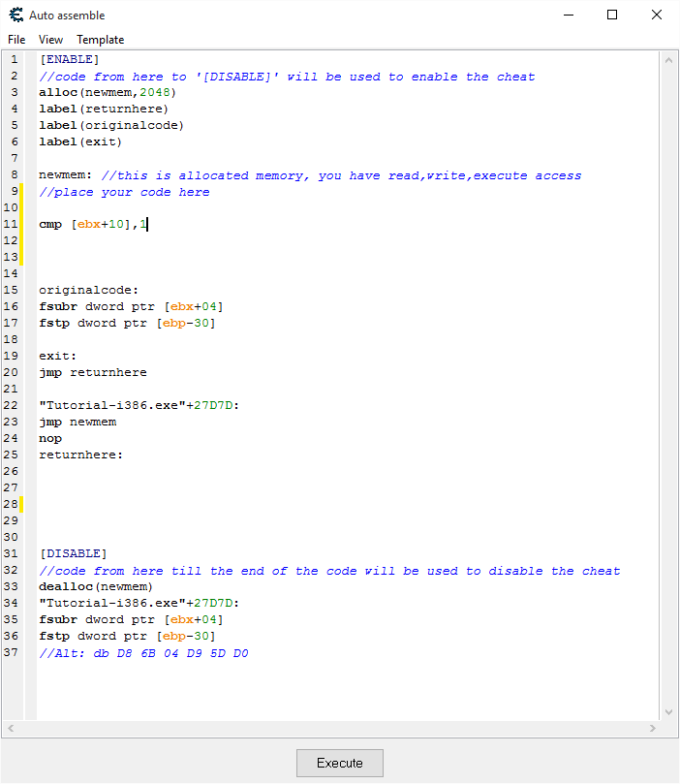Click line number 20 in the gutter
The image size is (680, 784).
tap(11, 372)
